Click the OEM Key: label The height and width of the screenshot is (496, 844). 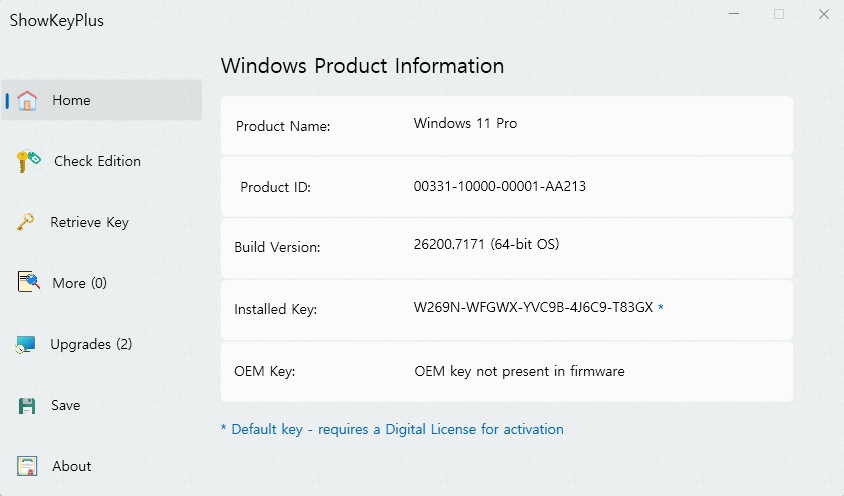[264, 372]
